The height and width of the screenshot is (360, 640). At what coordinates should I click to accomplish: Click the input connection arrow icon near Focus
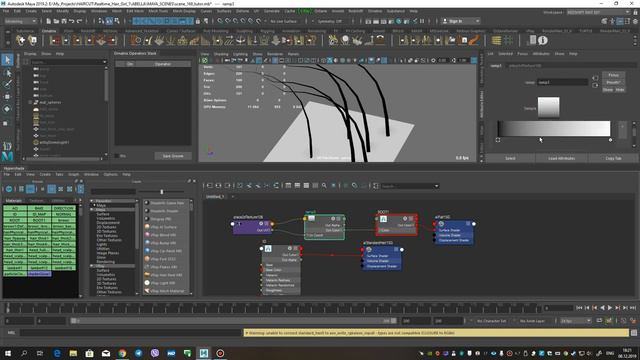point(595,78)
